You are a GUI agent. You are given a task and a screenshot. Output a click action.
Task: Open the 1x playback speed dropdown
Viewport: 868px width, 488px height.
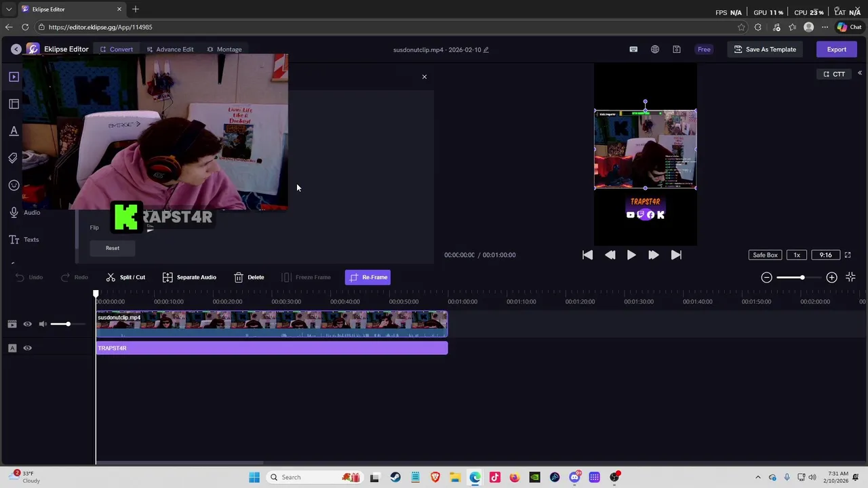[x=797, y=255]
